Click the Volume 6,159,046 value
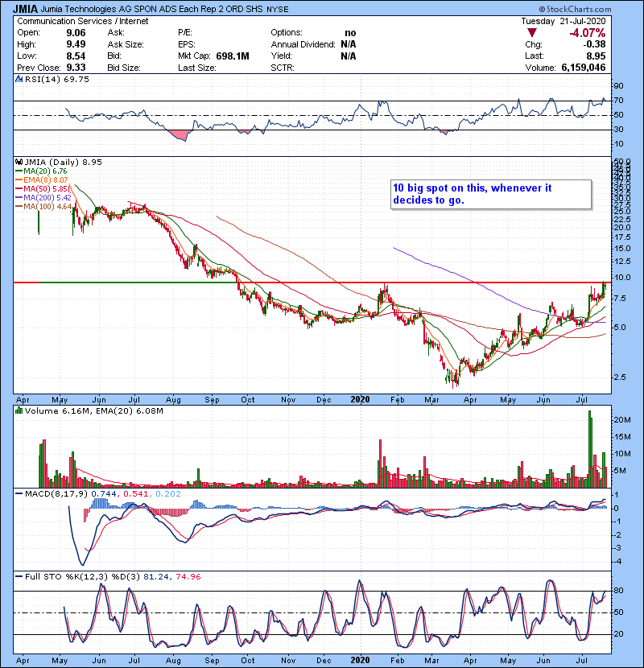Image resolution: width=644 pixels, height=668 pixels. [x=584, y=68]
